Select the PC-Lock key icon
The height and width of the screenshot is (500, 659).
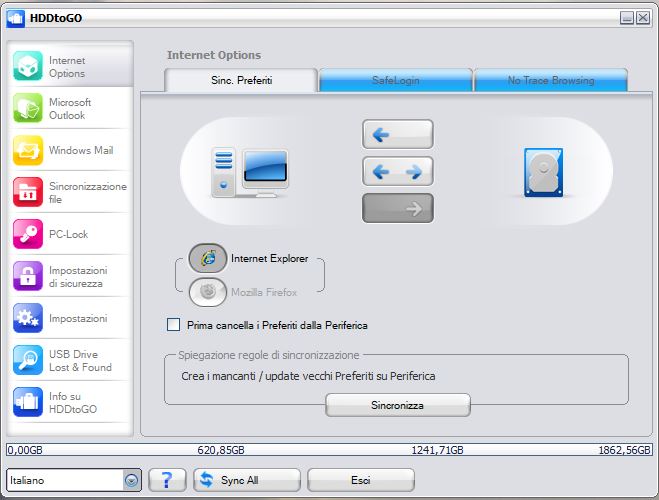click(x=28, y=234)
